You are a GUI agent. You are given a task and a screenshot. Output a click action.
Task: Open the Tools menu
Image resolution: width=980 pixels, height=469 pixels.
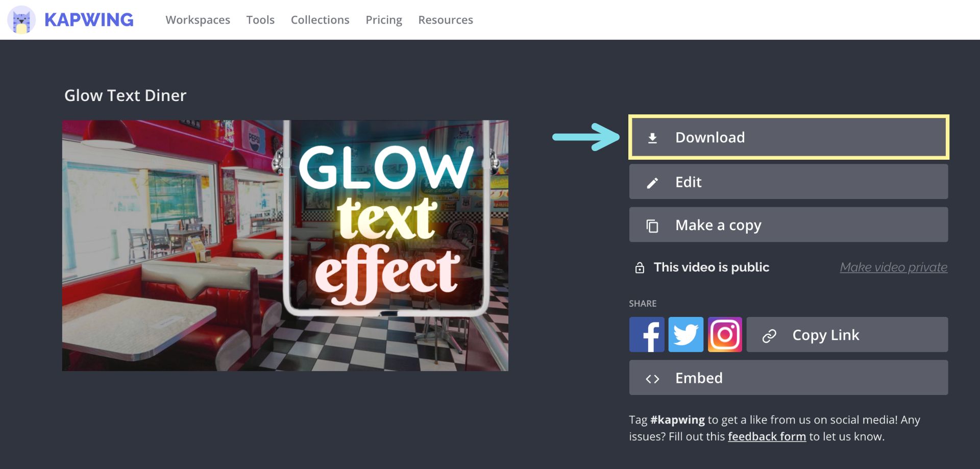coord(260,20)
